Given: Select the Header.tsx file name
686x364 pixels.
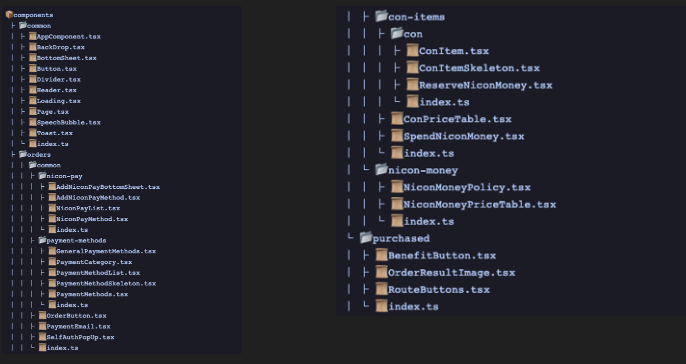Looking at the screenshot, I should pos(57,90).
